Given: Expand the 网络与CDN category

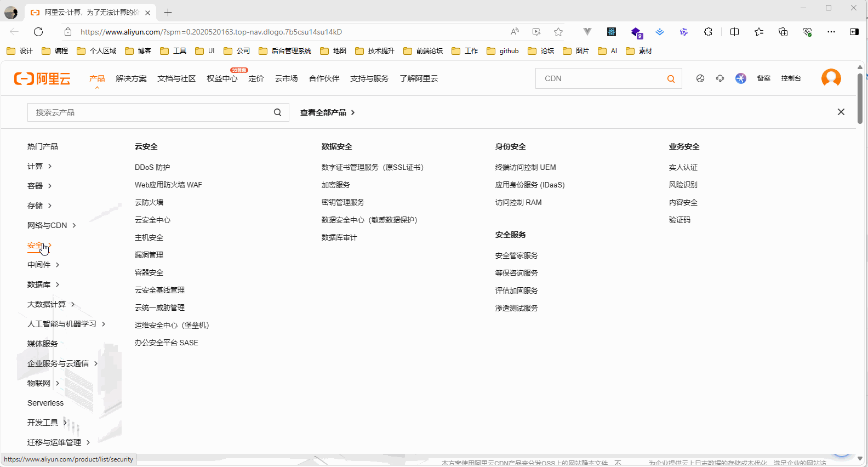Looking at the screenshot, I should [52, 225].
